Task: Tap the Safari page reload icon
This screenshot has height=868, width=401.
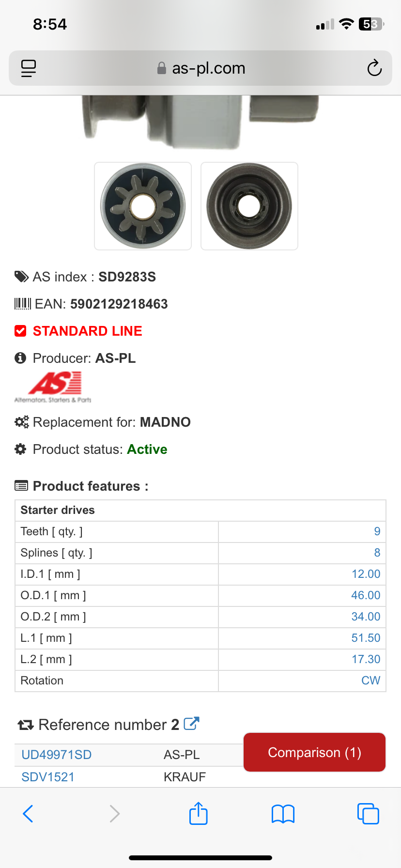Action: 374,68
